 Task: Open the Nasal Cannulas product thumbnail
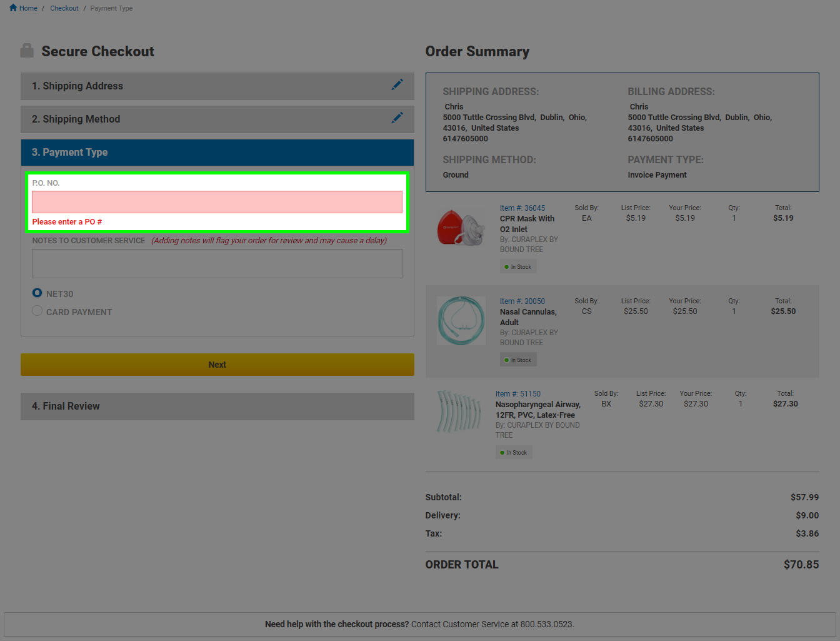point(461,320)
